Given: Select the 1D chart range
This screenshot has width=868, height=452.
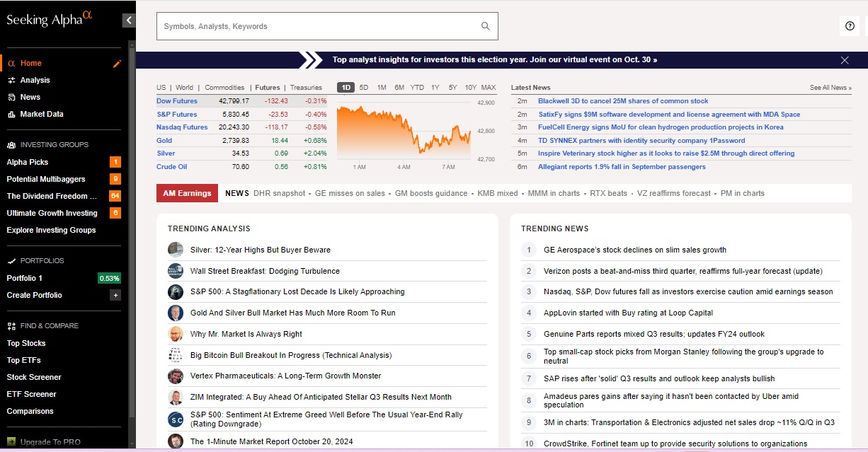Looking at the screenshot, I should (346, 88).
